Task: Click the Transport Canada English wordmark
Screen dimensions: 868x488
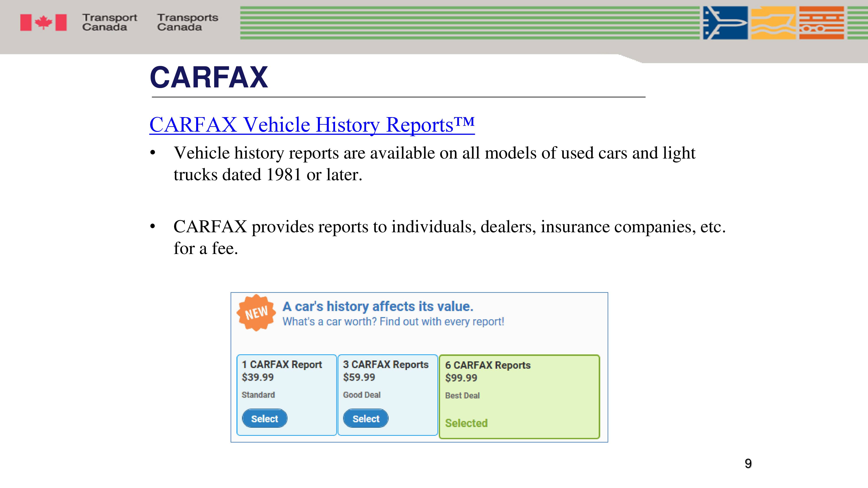Action: point(110,22)
